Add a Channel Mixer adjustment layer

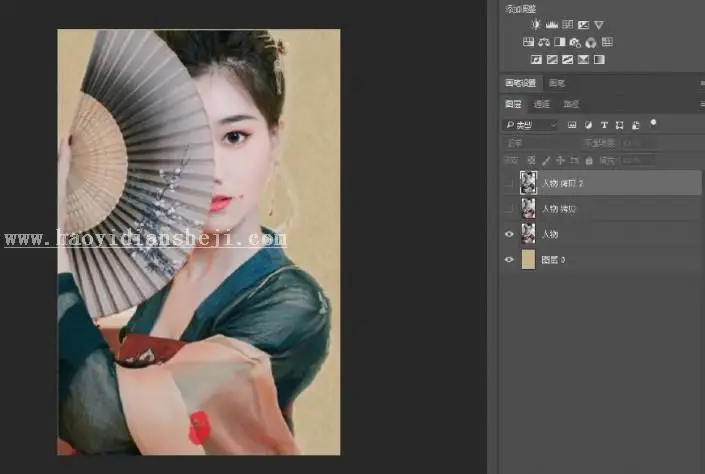[x=591, y=42]
